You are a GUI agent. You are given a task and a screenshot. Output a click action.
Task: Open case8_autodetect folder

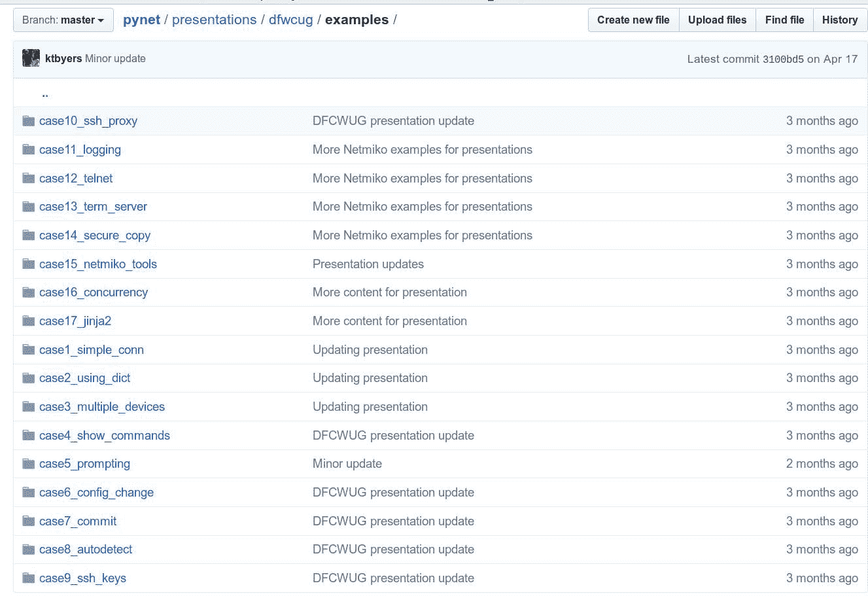tap(86, 550)
